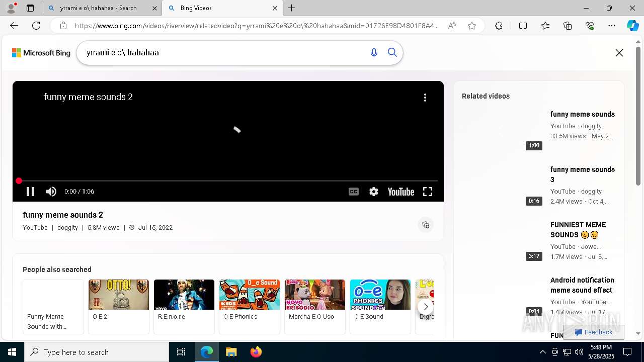
Task: Open File Explorer from taskbar
Action: [x=231, y=352]
